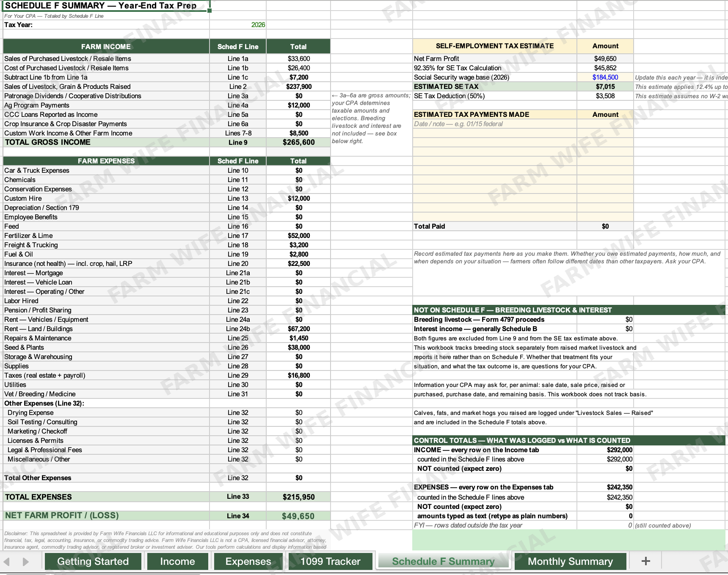Select Breeding livestock — Form 4797 proceeds row
Screen dimensions: 728x575
tap(523, 320)
